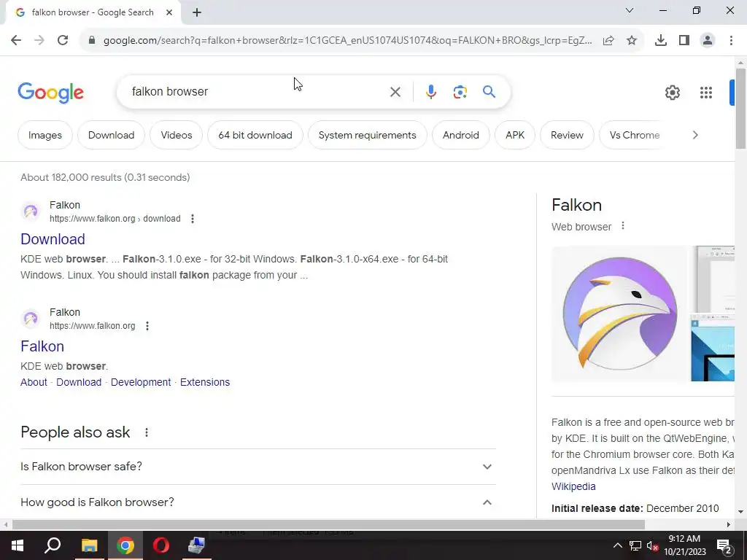This screenshot has width=747, height=560.
Task: Open the Falkon result title link
Action: click(42, 346)
